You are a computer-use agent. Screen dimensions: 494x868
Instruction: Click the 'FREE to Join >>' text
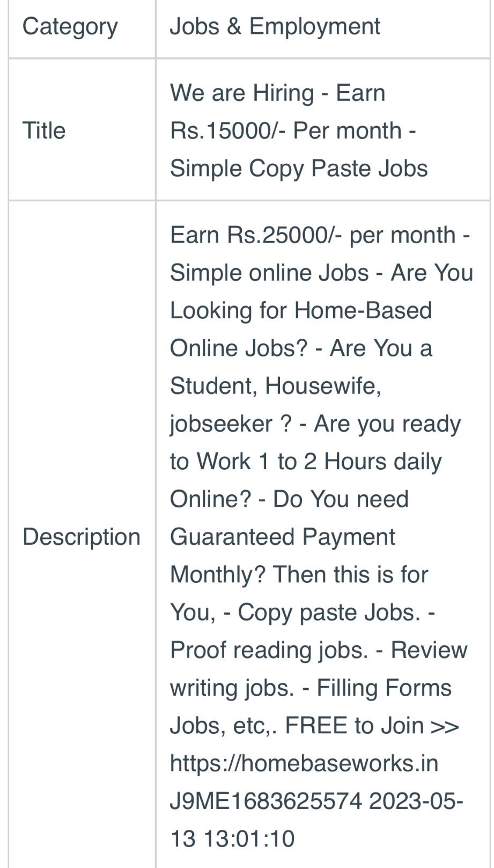pos(372,725)
